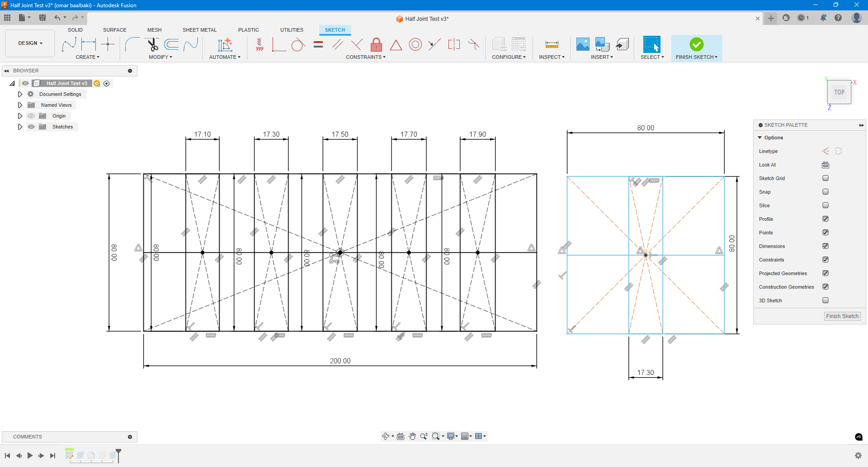Toggle visibility of the Sketches folder
The image size is (868, 467).
(x=31, y=127)
